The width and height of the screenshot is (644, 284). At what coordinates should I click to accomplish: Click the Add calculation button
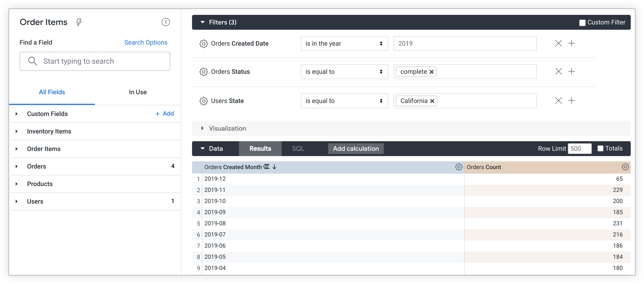(356, 149)
